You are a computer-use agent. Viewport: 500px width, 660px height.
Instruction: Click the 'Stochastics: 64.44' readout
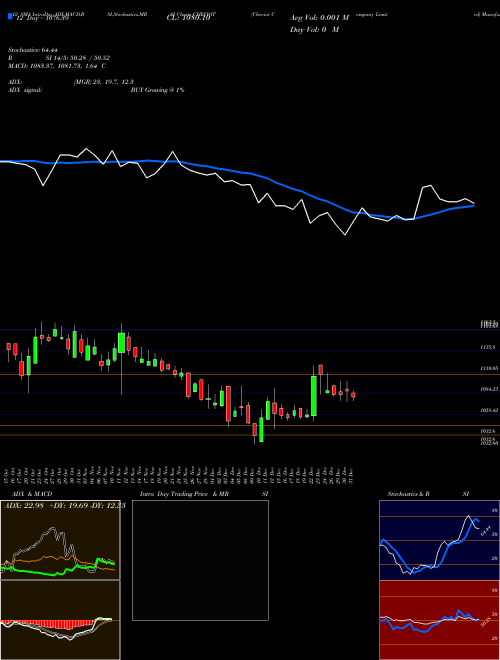point(33,50)
